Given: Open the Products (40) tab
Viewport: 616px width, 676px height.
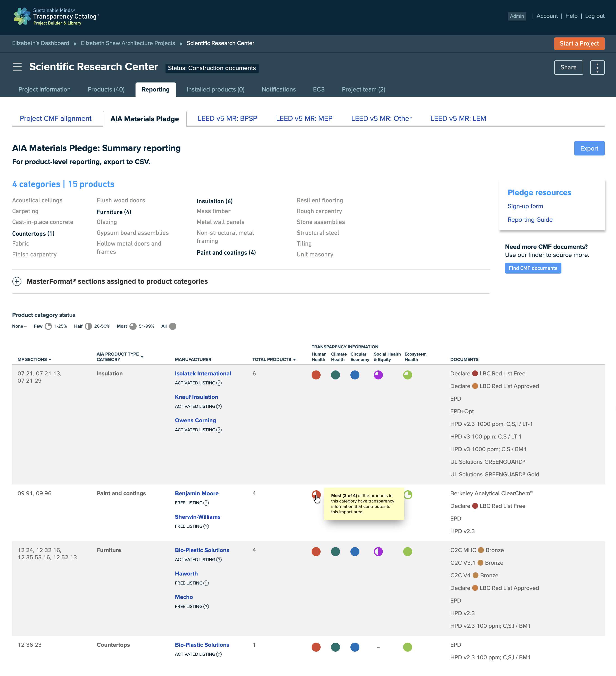Looking at the screenshot, I should coord(106,89).
